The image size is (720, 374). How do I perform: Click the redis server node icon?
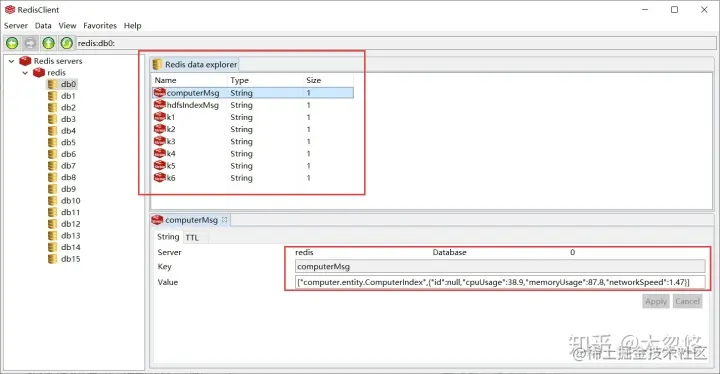pos(39,73)
